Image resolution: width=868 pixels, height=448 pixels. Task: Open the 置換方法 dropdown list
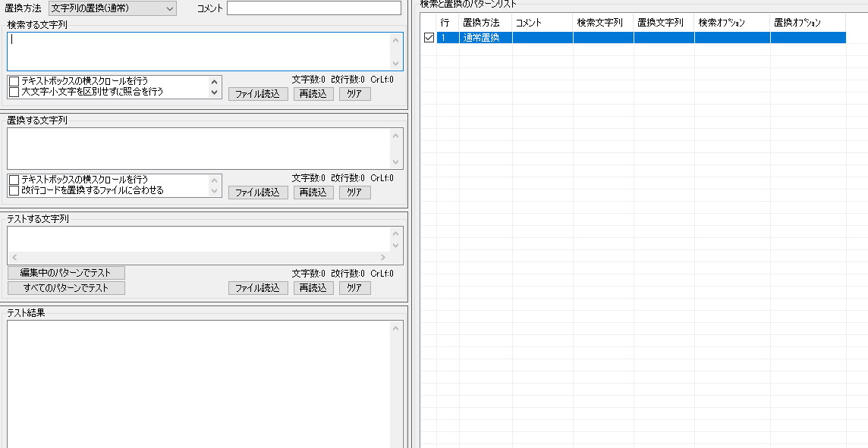[x=112, y=8]
